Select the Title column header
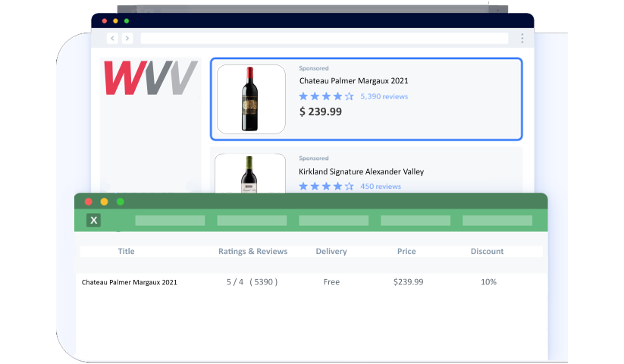The height and width of the screenshot is (364, 624). point(126,252)
